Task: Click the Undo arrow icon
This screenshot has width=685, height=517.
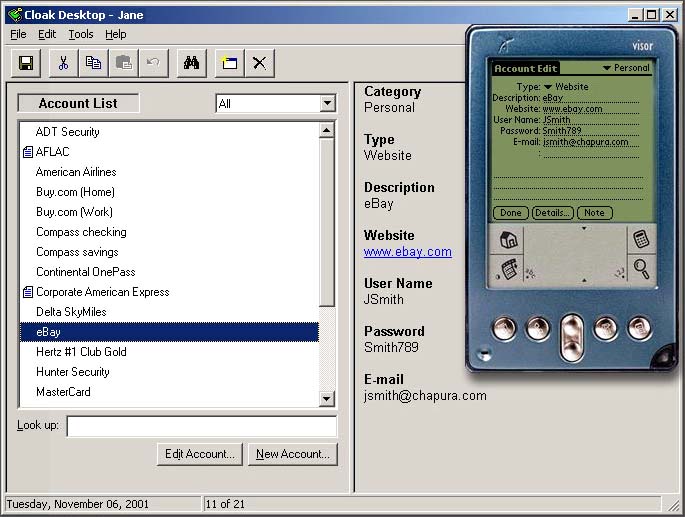Action: click(153, 63)
